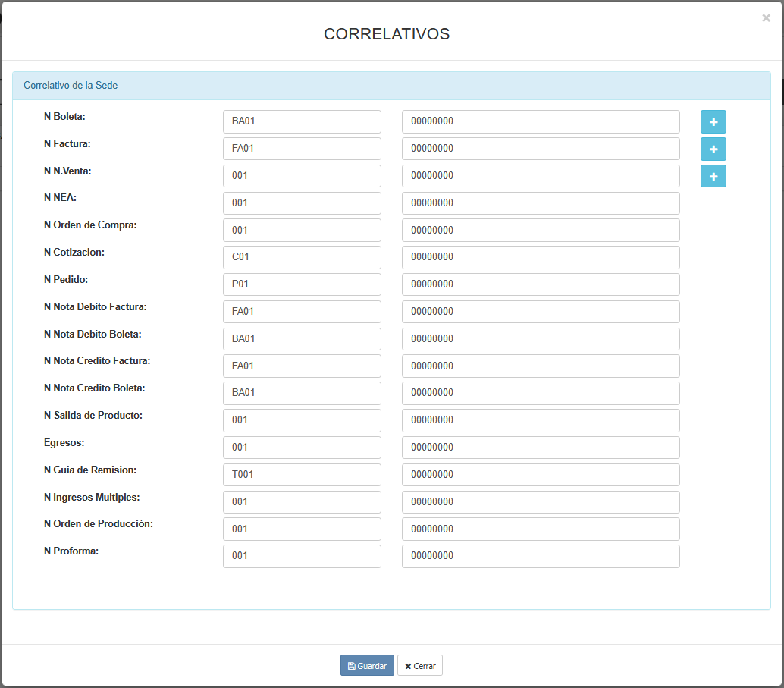Focus the N Pedido number field
Screen dimensions: 784x688
point(541,284)
